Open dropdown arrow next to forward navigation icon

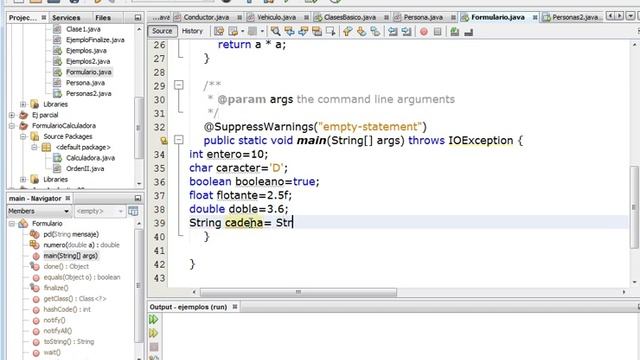[262, 31]
